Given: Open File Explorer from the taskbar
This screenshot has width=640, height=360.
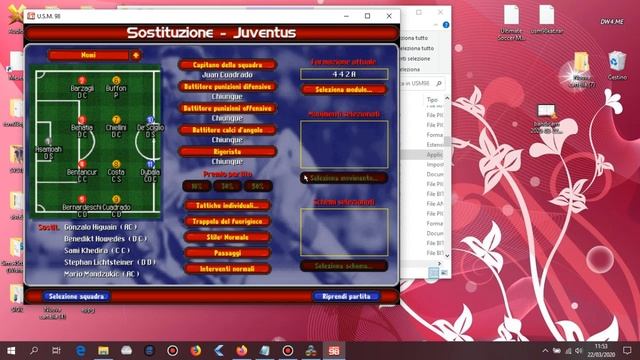Looking at the screenshot, I should [x=103, y=351].
